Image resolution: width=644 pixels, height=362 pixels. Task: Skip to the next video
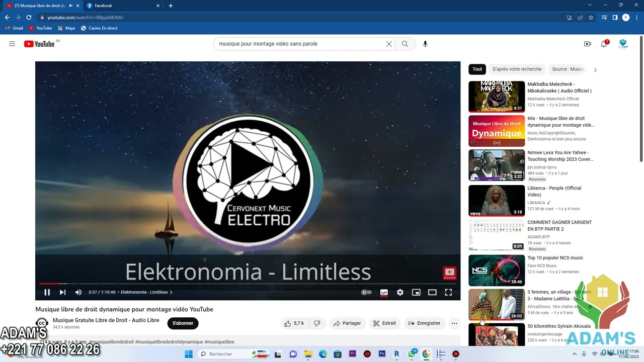click(62, 292)
